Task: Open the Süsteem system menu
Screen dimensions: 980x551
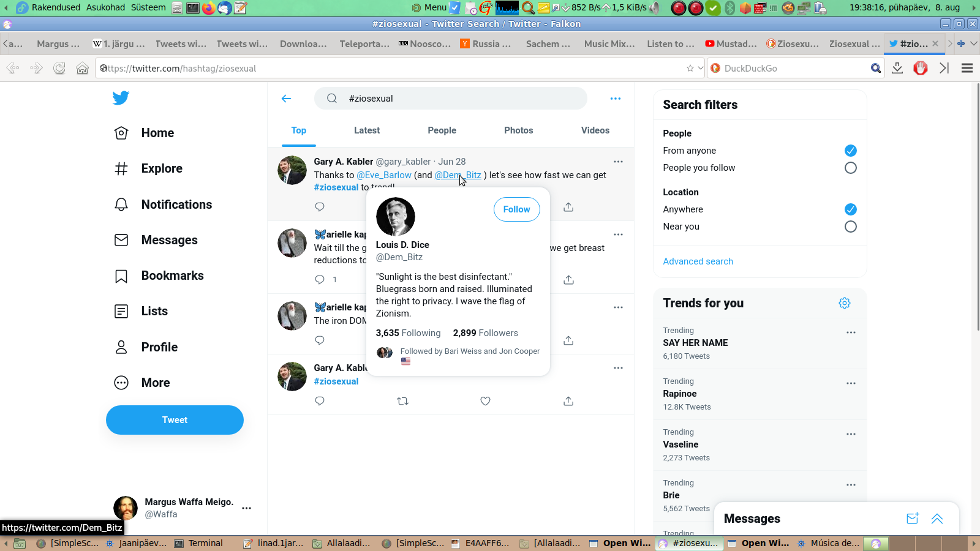Action: [148, 7]
